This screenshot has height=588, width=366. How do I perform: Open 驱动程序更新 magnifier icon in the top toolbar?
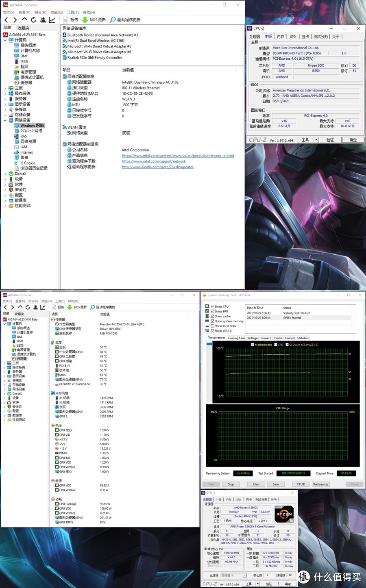(113, 20)
